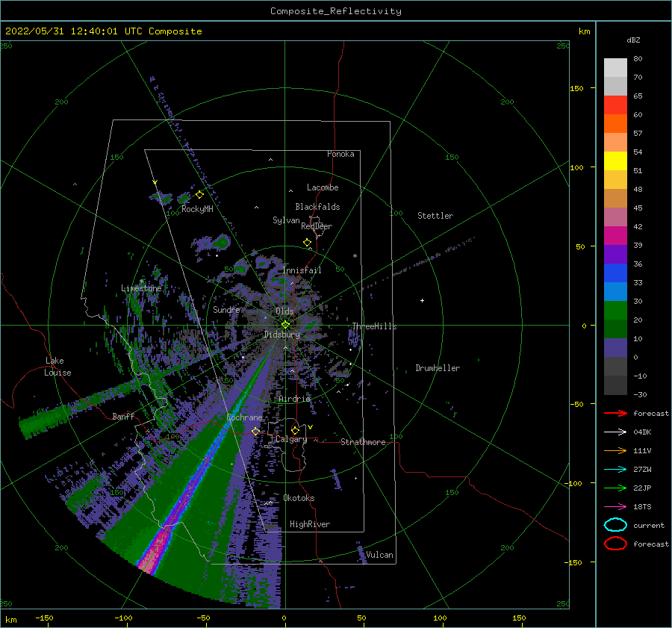Pick the bright green 20-30 dBZ swatch
Image resolution: width=672 pixels, height=628 pixels.
tap(615, 311)
